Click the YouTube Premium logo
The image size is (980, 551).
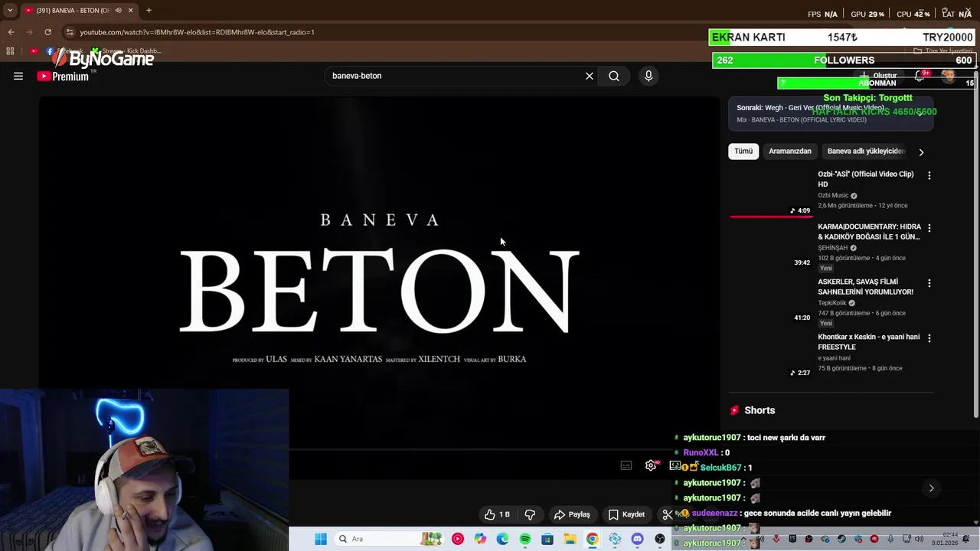(63, 76)
